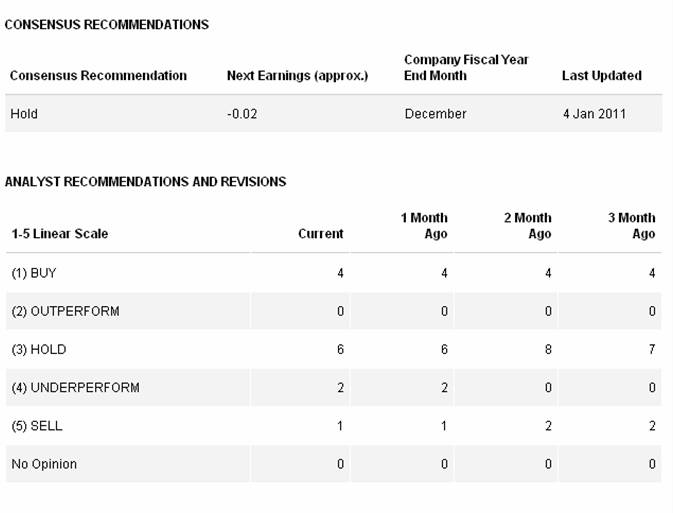Select the No Opinion row label
This screenshot has width=673, height=513.
(x=44, y=464)
